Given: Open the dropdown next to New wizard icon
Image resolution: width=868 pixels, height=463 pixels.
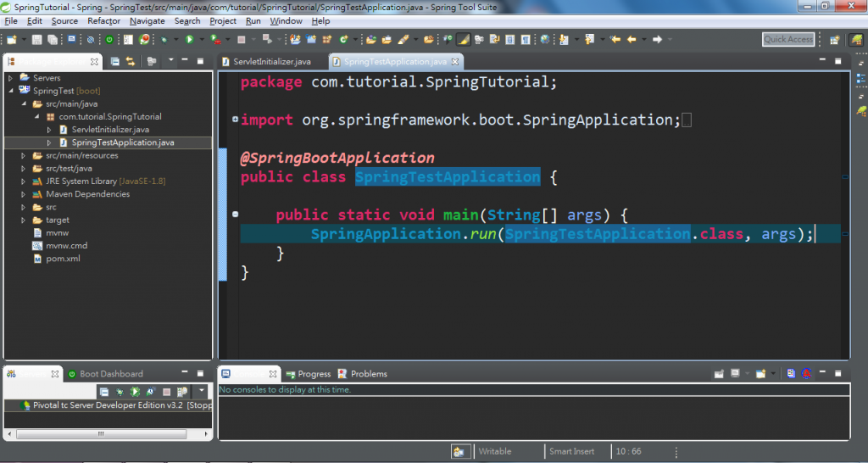Looking at the screenshot, I should tap(24, 39).
